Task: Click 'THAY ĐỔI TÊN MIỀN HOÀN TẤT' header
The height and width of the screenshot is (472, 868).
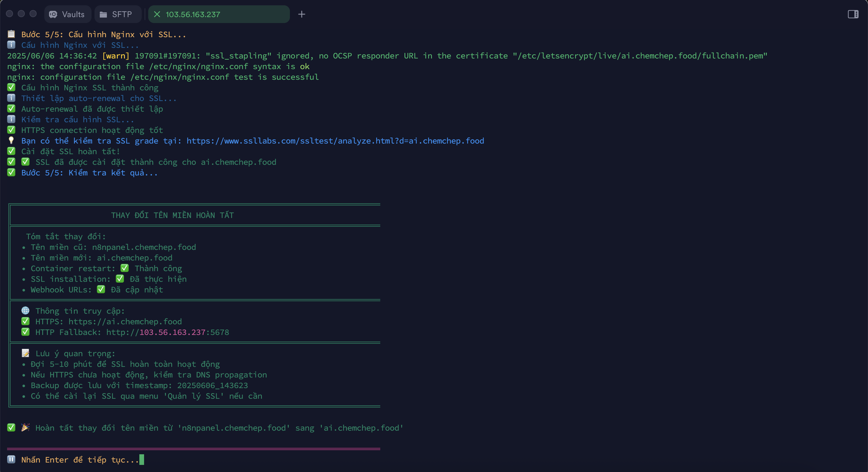Action: [172, 215]
